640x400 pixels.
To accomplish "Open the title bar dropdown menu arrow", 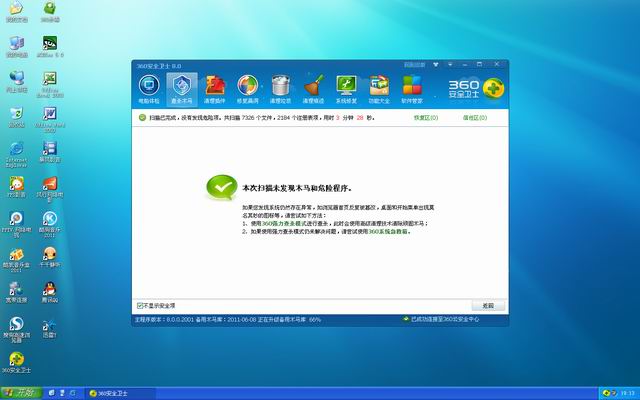I will tap(450, 64).
